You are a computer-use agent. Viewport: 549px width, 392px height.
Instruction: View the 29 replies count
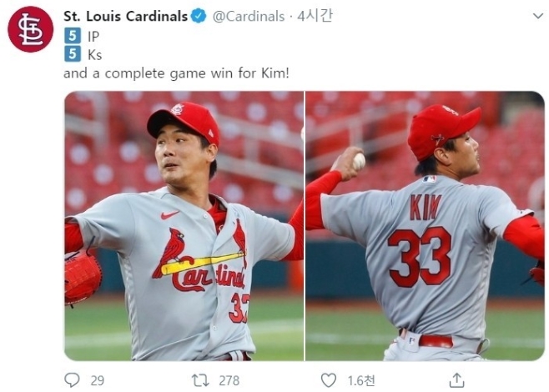pos(98,380)
